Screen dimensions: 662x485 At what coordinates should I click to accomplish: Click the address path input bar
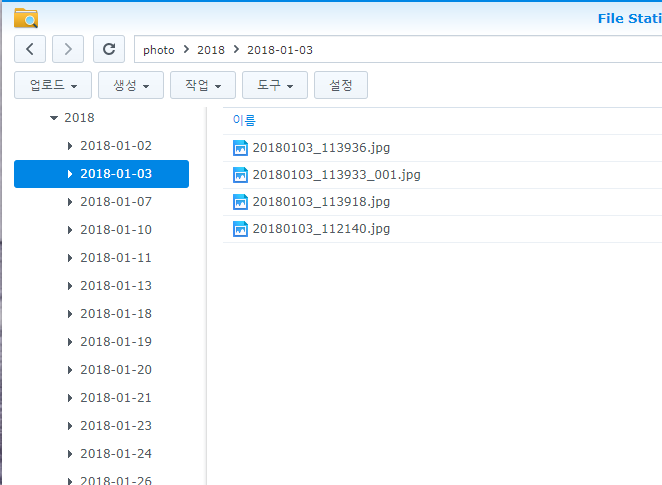point(398,49)
